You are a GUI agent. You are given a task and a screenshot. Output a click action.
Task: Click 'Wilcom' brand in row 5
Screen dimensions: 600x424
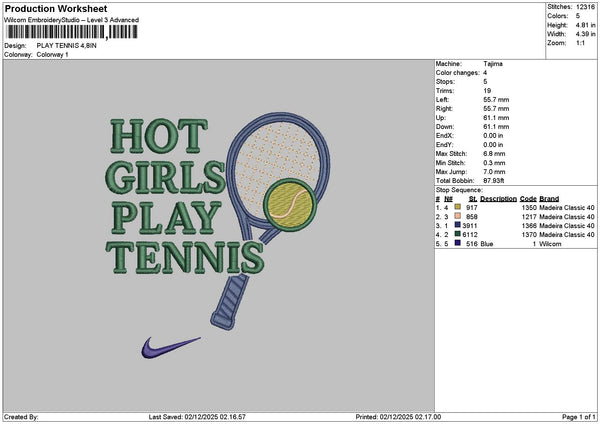tap(550, 244)
